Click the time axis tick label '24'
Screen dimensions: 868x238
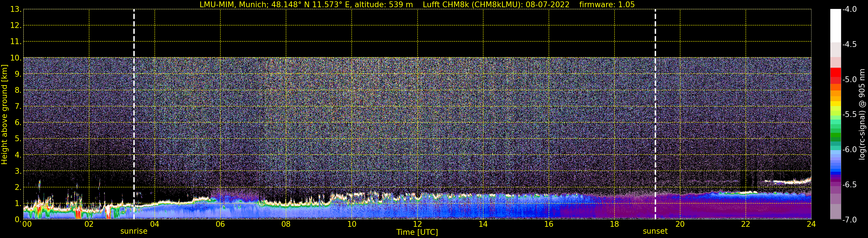[811, 224]
